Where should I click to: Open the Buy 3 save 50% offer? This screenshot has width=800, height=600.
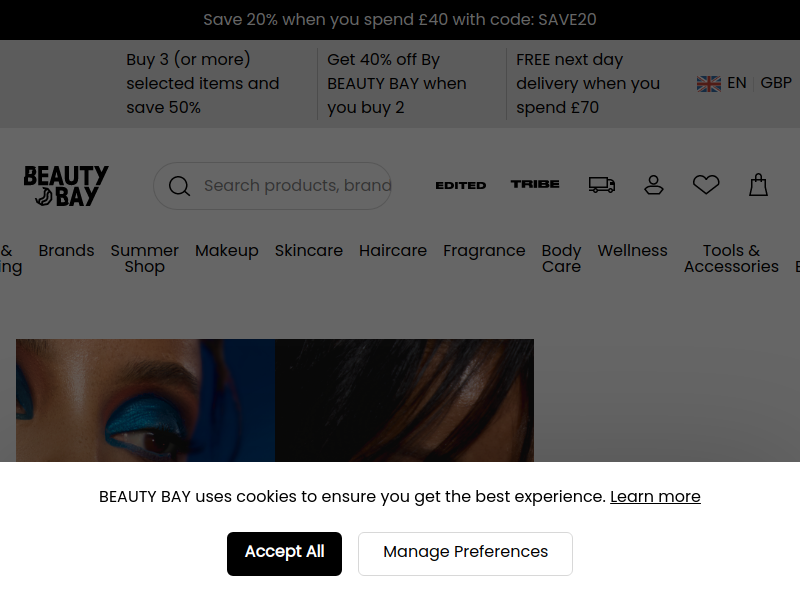click(x=203, y=84)
